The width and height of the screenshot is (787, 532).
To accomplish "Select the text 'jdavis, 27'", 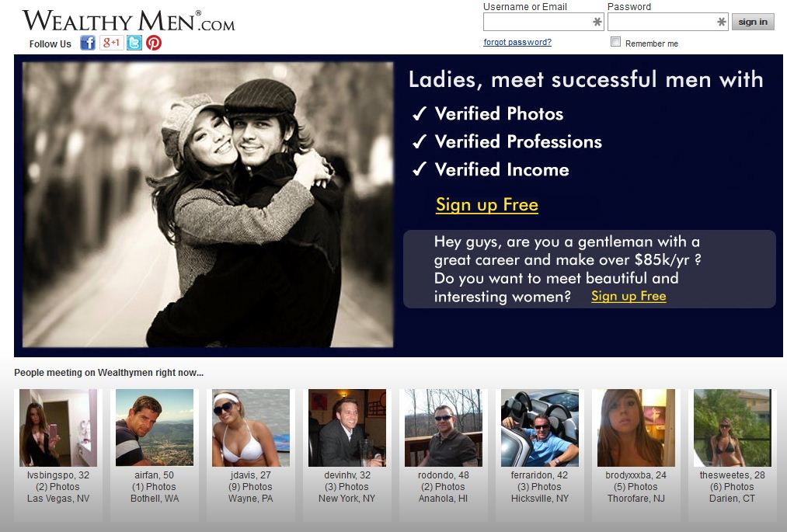I will tap(250, 475).
